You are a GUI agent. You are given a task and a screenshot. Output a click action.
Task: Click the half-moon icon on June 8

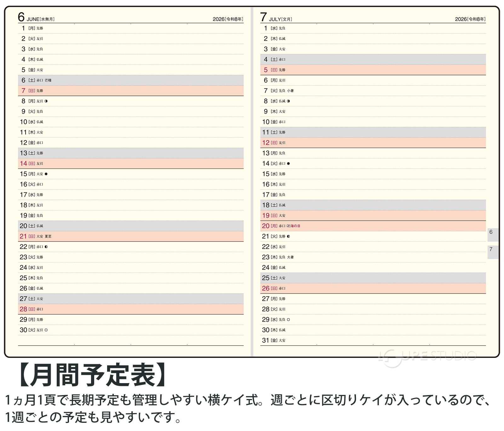(x=46, y=101)
